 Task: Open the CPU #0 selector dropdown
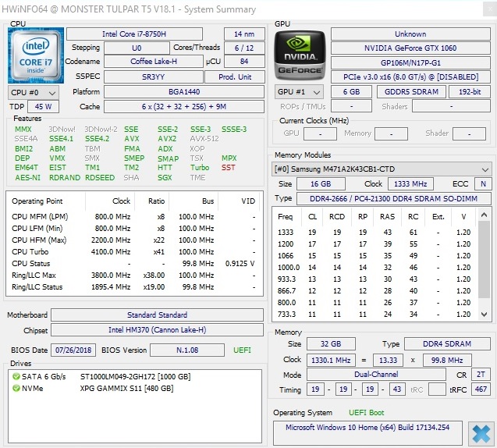[34, 93]
